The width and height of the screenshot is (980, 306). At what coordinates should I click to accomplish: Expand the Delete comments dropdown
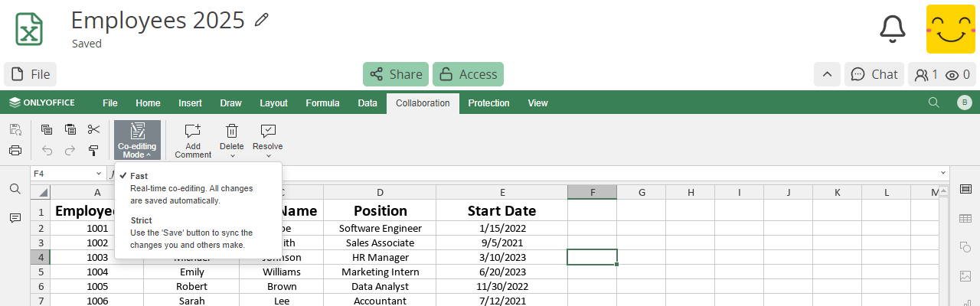(x=232, y=155)
